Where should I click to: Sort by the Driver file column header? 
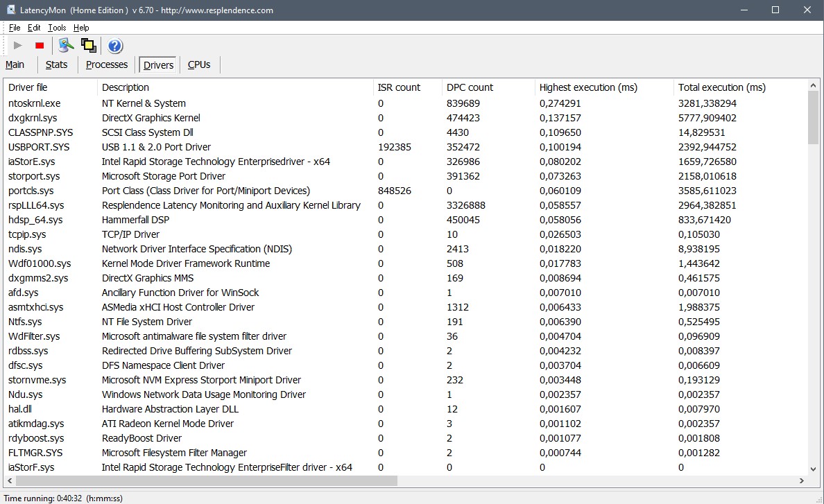click(x=28, y=87)
